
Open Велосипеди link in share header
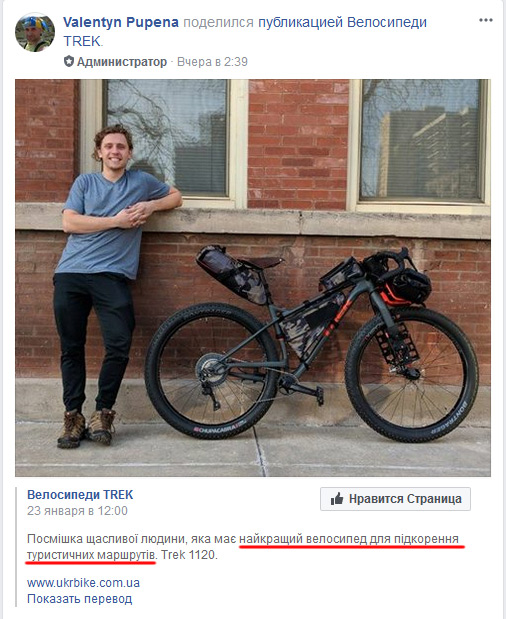click(x=387, y=22)
